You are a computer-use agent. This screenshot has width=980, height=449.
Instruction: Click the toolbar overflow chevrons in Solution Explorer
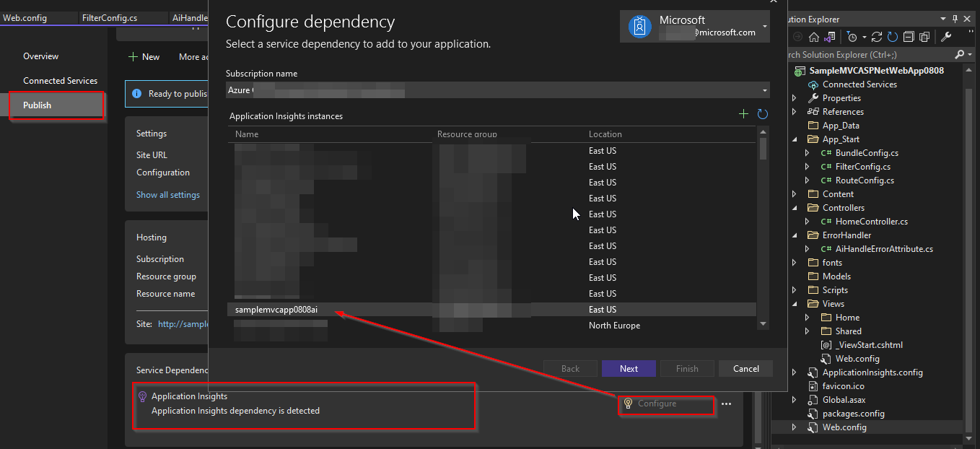tap(971, 31)
